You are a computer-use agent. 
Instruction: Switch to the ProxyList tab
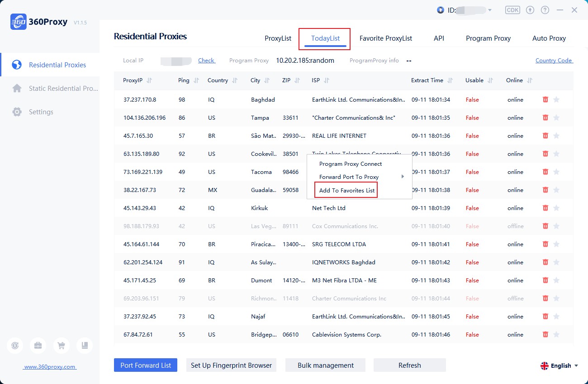coord(278,38)
